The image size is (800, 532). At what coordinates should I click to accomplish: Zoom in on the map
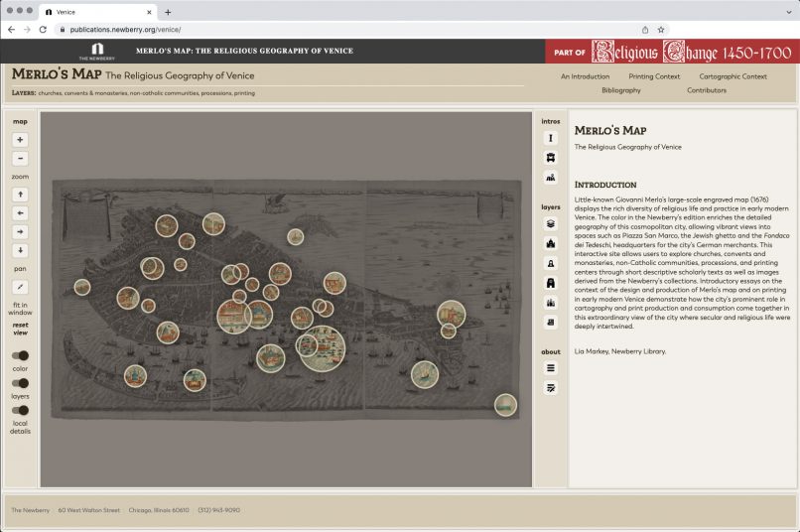[x=21, y=140]
